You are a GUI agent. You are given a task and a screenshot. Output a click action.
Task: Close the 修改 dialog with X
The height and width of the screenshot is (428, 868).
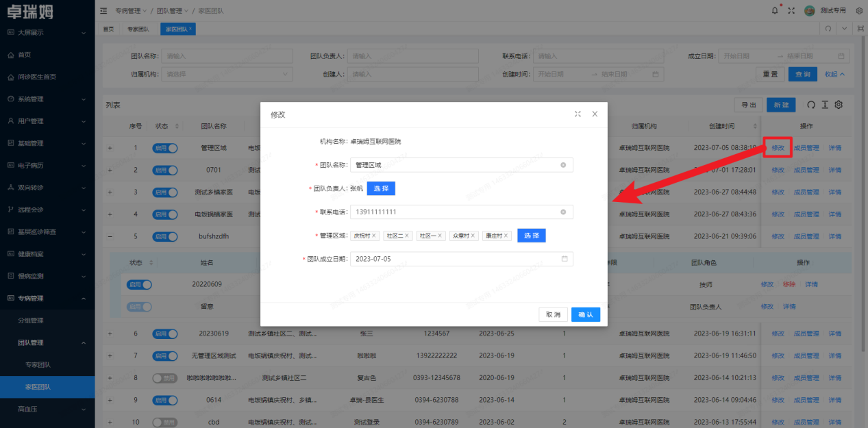595,114
